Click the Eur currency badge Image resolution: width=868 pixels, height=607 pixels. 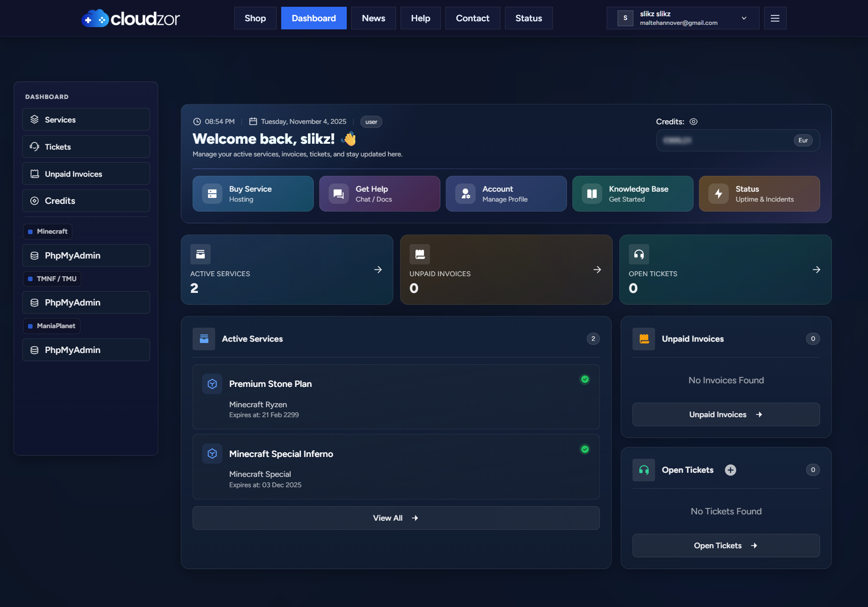(x=803, y=141)
